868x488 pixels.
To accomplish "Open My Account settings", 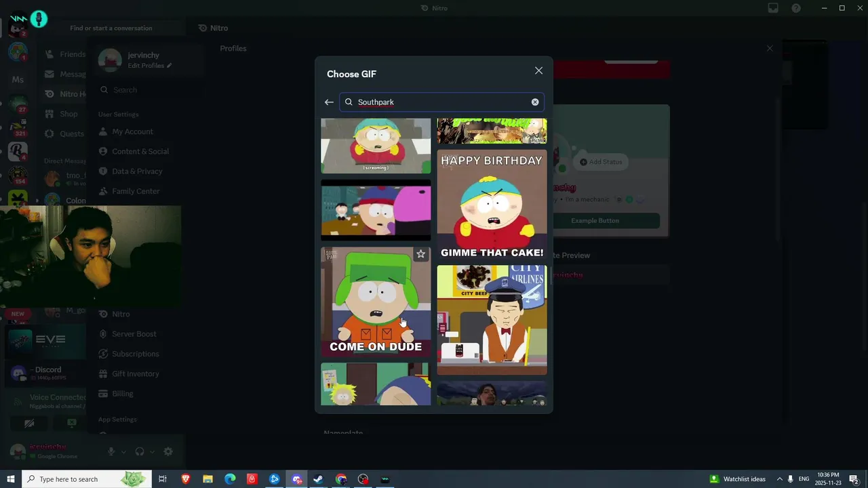I will [x=132, y=131].
